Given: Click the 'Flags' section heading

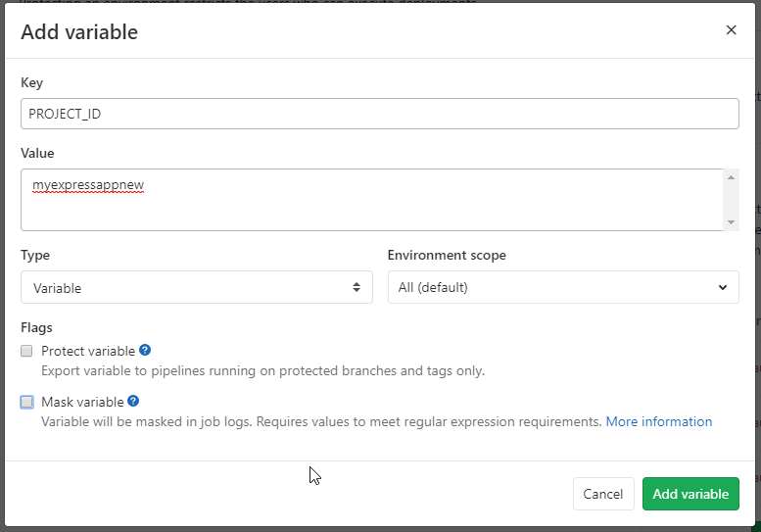Looking at the screenshot, I should (x=36, y=327).
